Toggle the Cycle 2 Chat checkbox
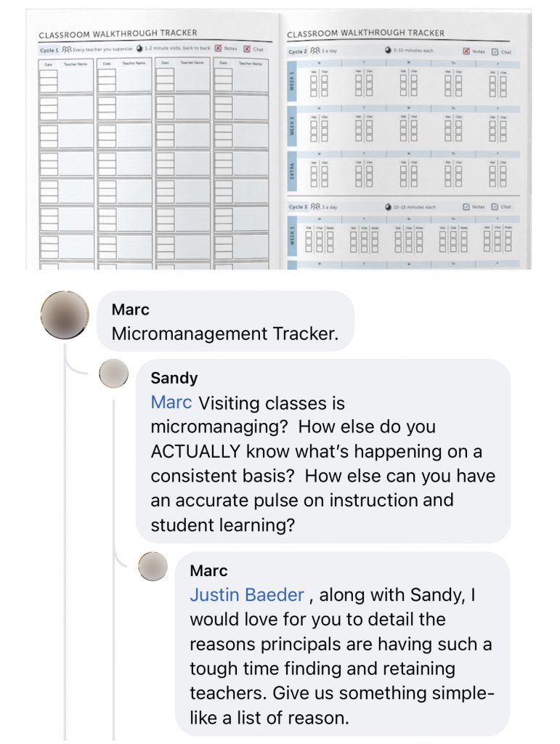The image size is (560, 744). pyautogui.click(x=495, y=52)
